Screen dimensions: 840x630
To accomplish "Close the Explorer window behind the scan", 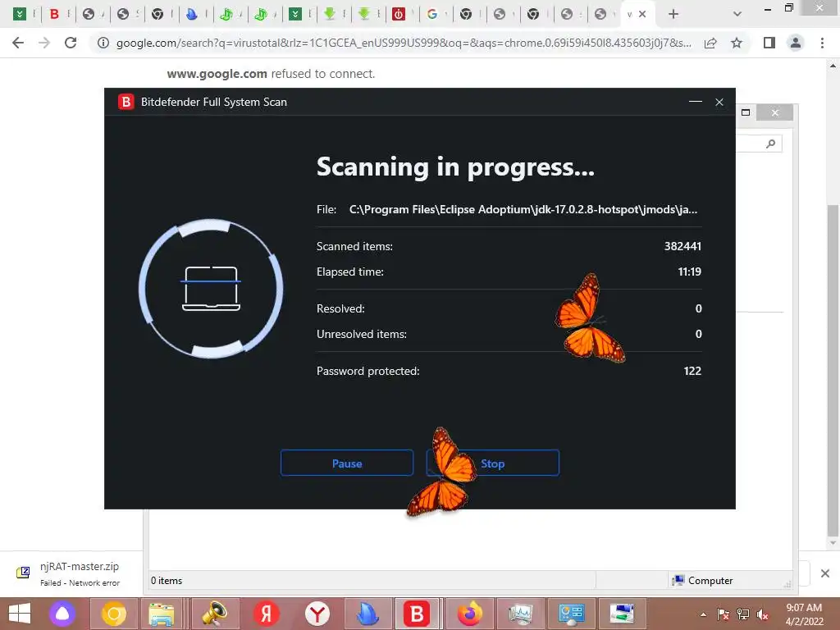I will [774, 112].
